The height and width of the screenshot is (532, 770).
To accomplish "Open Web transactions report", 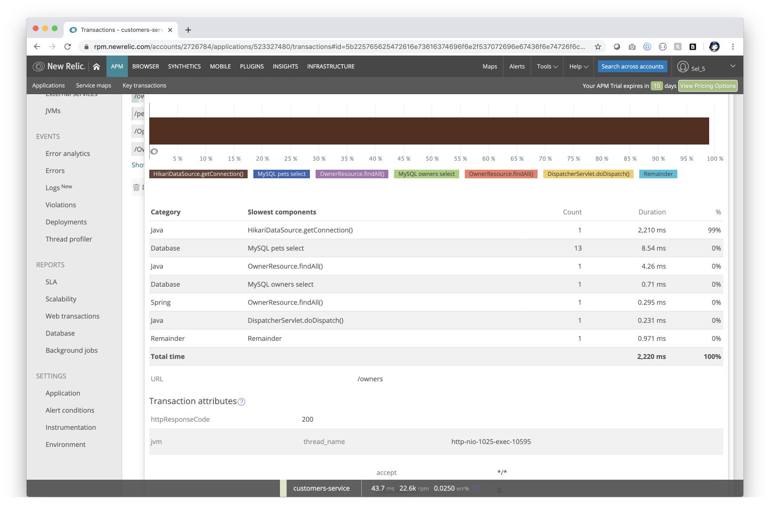I will pos(72,316).
